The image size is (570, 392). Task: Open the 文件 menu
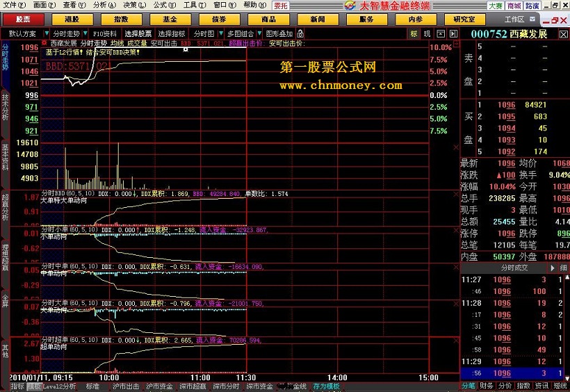pyautogui.click(x=14, y=5)
